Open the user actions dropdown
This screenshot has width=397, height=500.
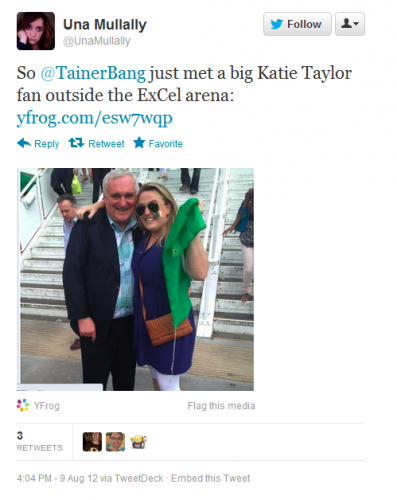(x=350, y=24)
